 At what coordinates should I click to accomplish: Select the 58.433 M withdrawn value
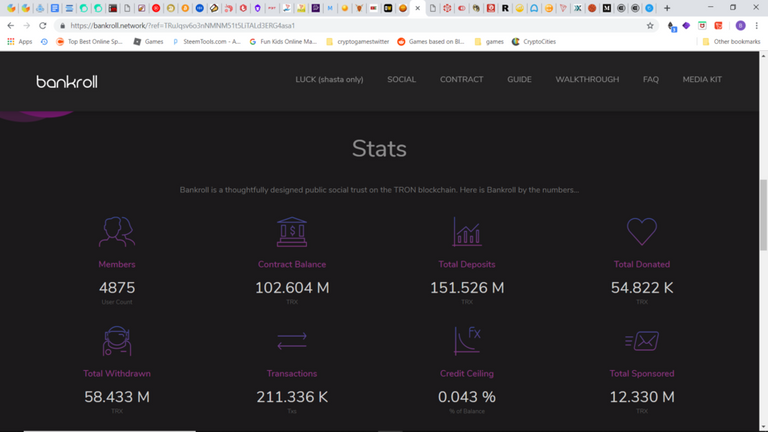[117, 397]
